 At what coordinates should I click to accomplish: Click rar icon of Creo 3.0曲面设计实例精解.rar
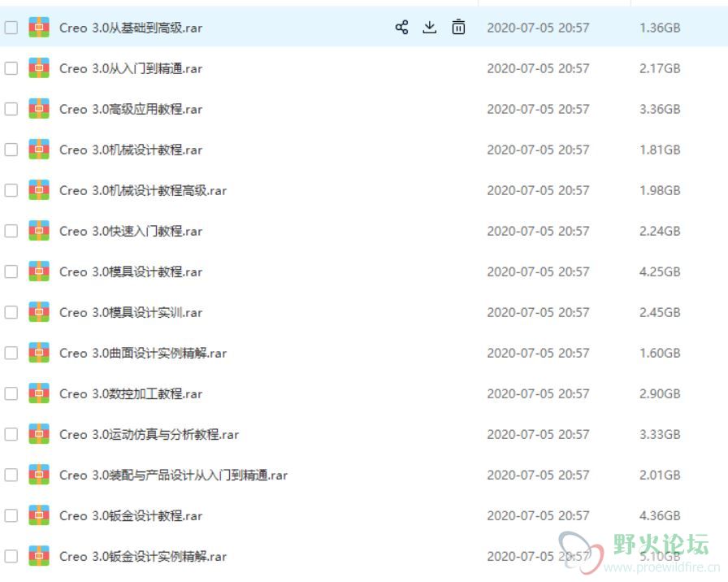click(39, 353)
